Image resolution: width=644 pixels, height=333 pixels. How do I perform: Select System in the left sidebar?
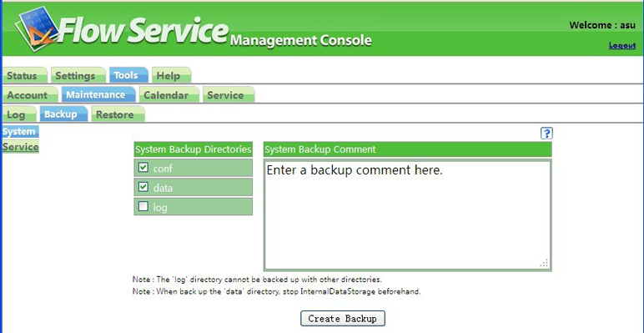[20, 132]
